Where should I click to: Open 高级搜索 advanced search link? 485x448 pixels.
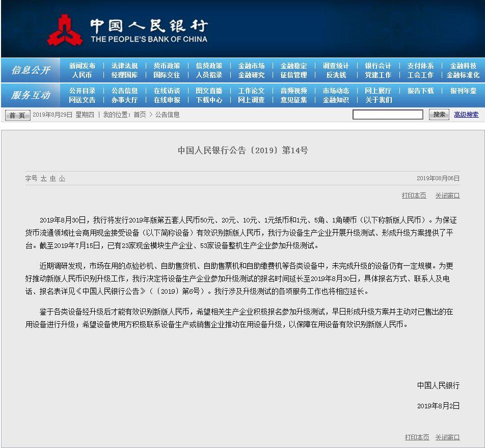pos(466,115)
